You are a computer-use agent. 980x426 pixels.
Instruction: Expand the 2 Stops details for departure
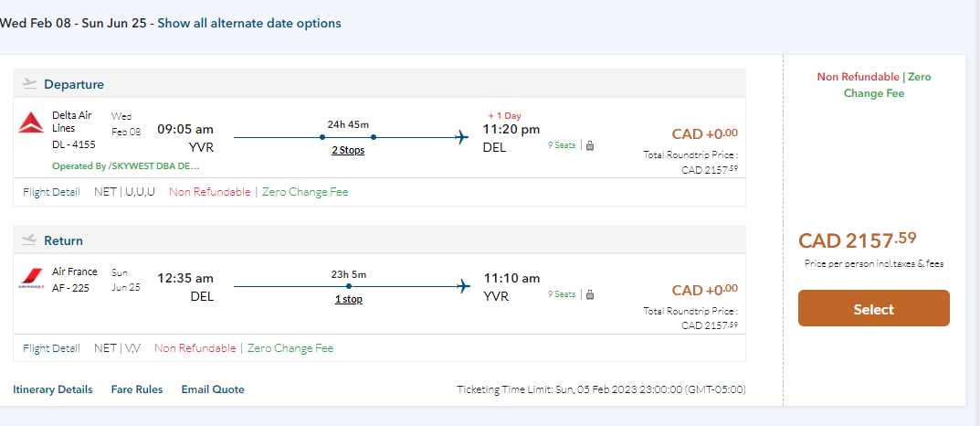click(x=347, y=150)
